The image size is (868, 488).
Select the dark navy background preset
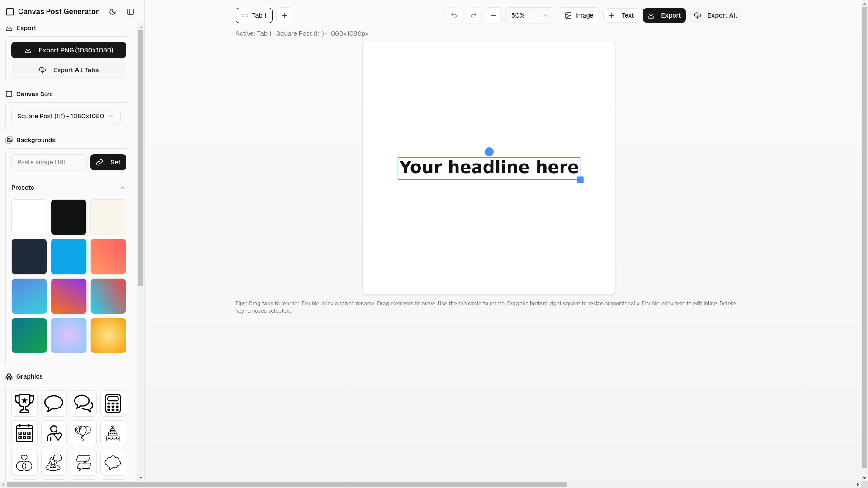pyautogui.click(x=29, y=257)
